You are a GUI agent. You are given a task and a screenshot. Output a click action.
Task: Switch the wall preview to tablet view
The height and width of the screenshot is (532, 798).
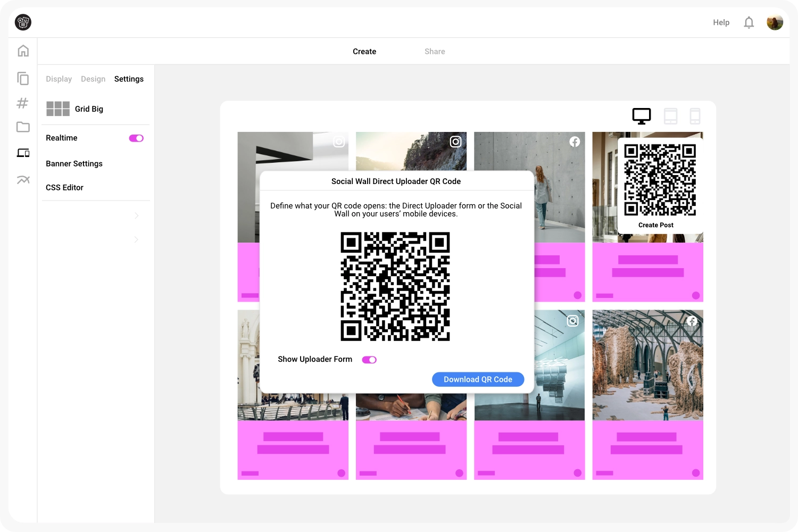point(670,115)
